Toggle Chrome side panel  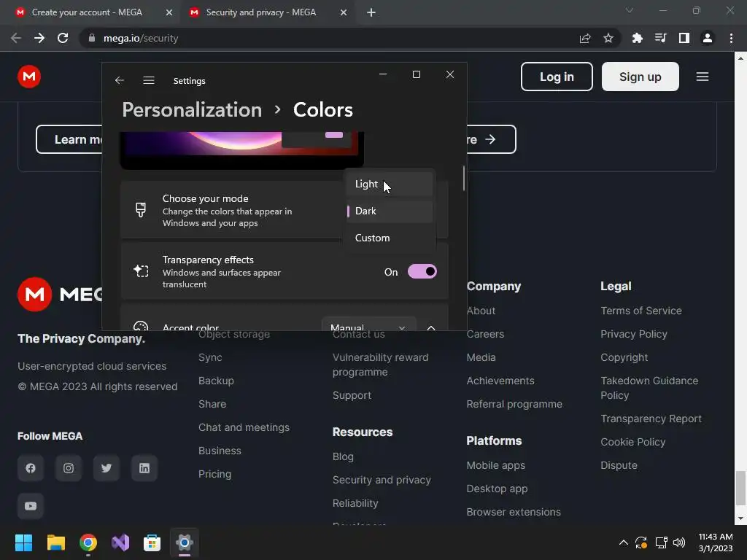tap(684, 38)
